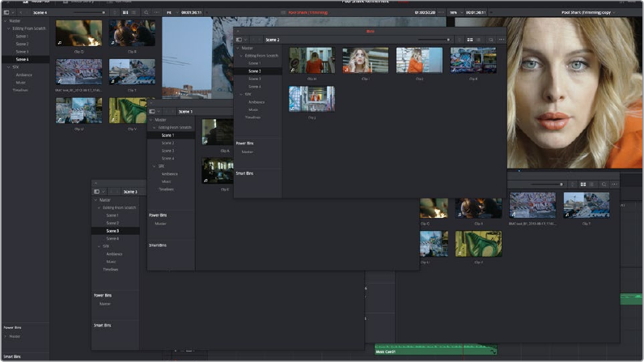
Task: Switch main Media Pool to thumbnail view
Action: [125, 12]
